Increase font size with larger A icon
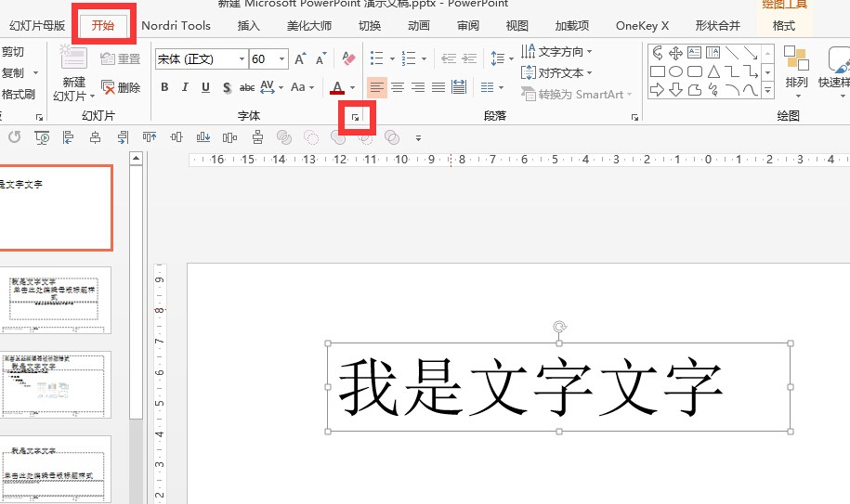The width and height of the screenshot is (850, 504). point(300,58)
